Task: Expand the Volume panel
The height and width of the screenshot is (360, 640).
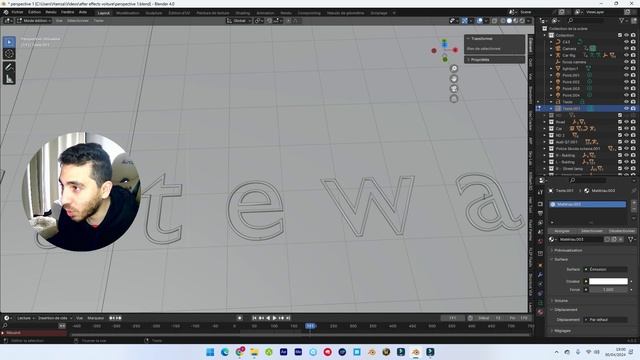Action: 561,301
